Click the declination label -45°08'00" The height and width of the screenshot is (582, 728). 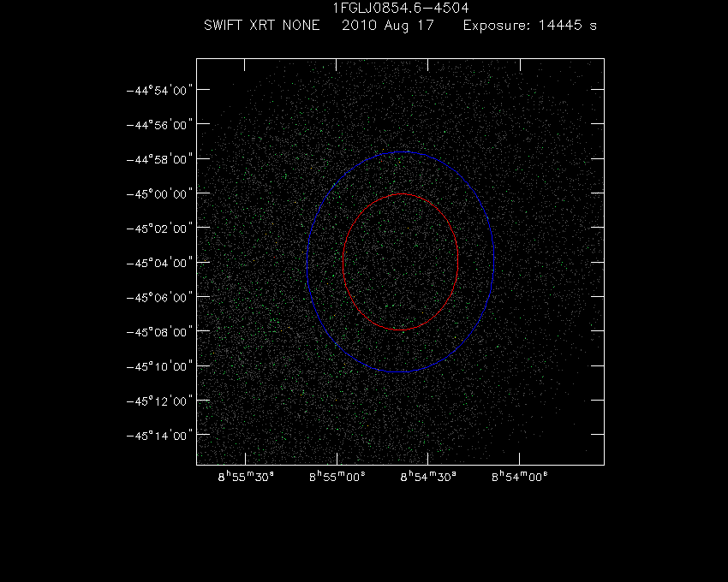159,332
